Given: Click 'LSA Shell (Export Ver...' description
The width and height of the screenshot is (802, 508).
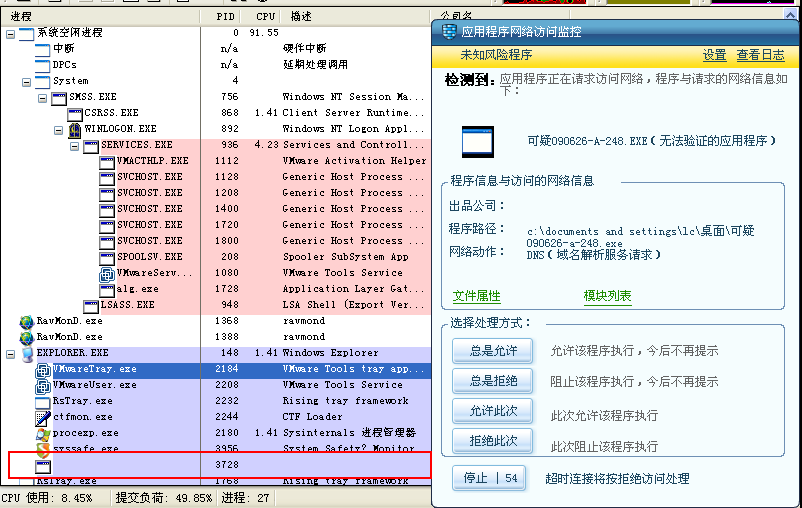Looking at the screenshot, I should pyautogui.click(x=354, y=305).
